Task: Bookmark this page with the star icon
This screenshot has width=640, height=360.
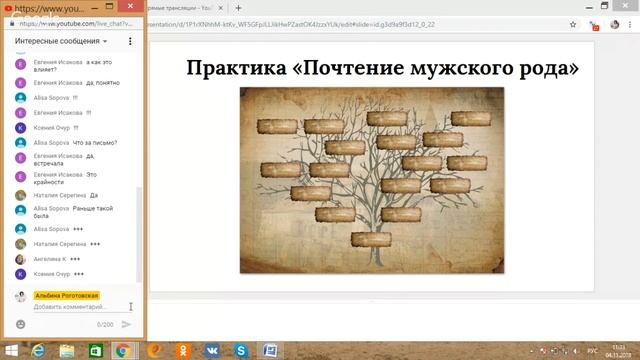Action: (573, 24)
